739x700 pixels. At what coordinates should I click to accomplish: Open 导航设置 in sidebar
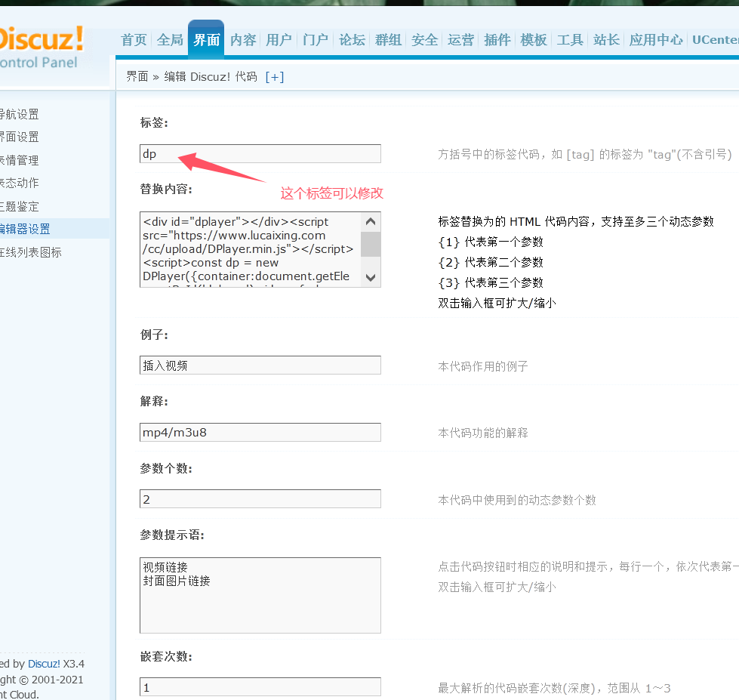tap(19, 114)
